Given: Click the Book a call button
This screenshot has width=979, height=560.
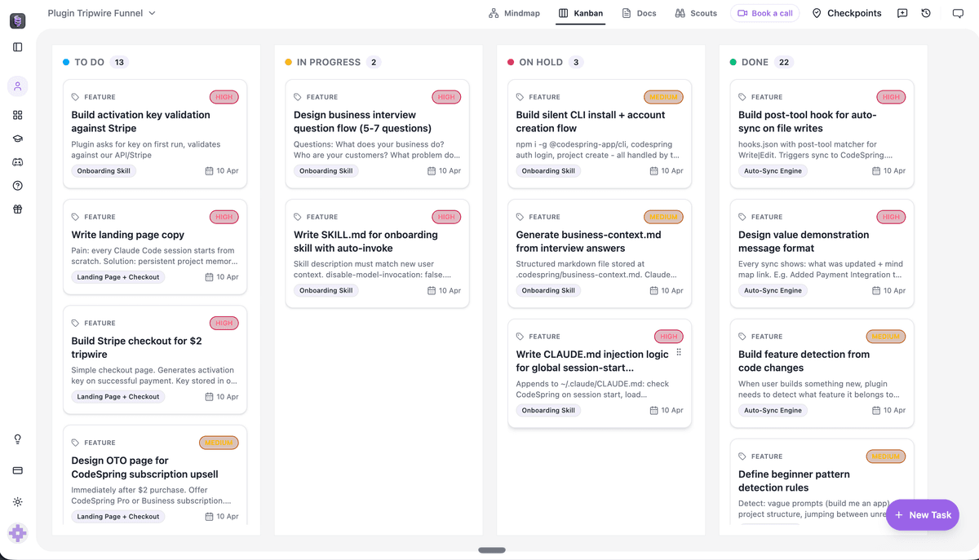Looking at the screenshot, I should 764,13.
